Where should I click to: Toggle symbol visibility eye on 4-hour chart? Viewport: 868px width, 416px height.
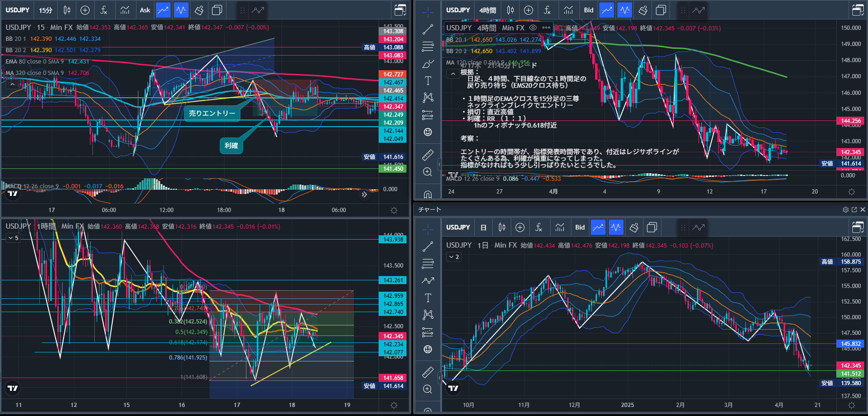point(533,28)
